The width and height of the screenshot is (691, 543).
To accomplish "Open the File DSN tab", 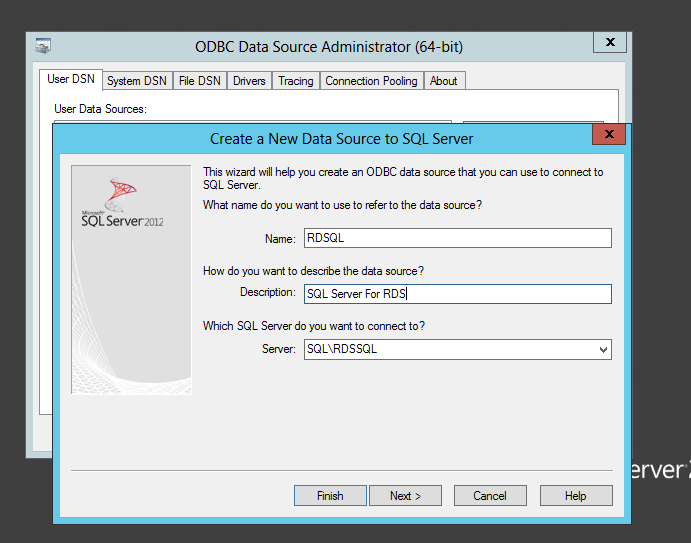I will pos(200,81).
